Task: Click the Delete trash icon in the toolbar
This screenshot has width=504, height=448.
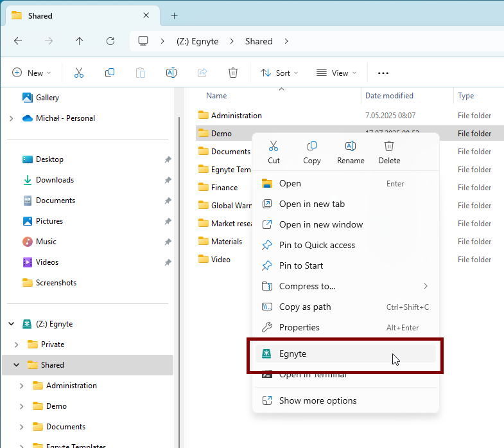Action: pos(233,73)
